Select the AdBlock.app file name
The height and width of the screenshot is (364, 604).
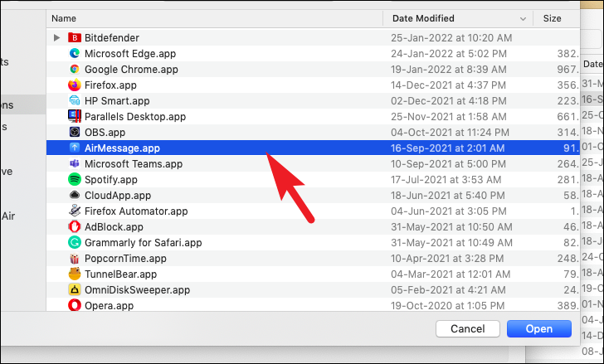tap(114, 227)
